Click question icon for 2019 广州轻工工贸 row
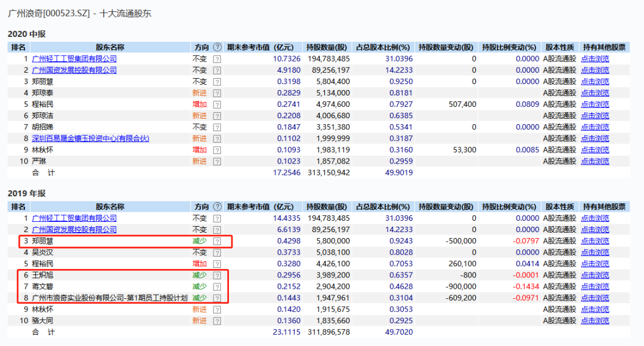 pyautogui.click(x=217, y=218)
